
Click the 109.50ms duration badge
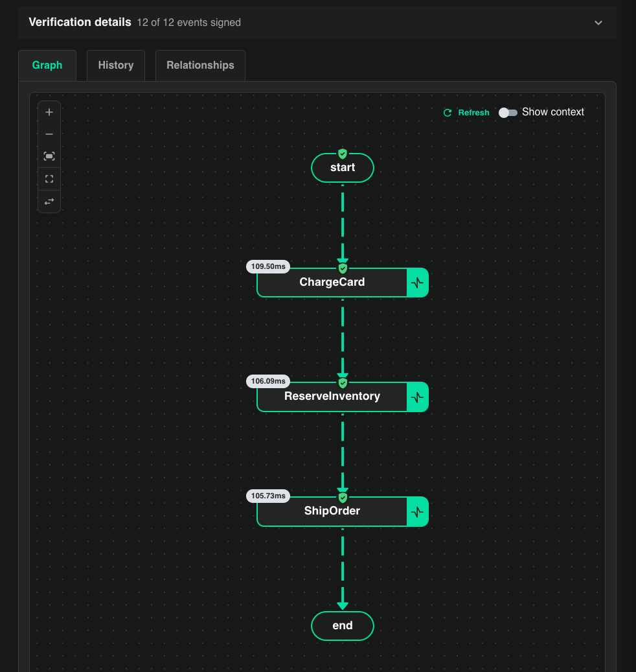268,266
